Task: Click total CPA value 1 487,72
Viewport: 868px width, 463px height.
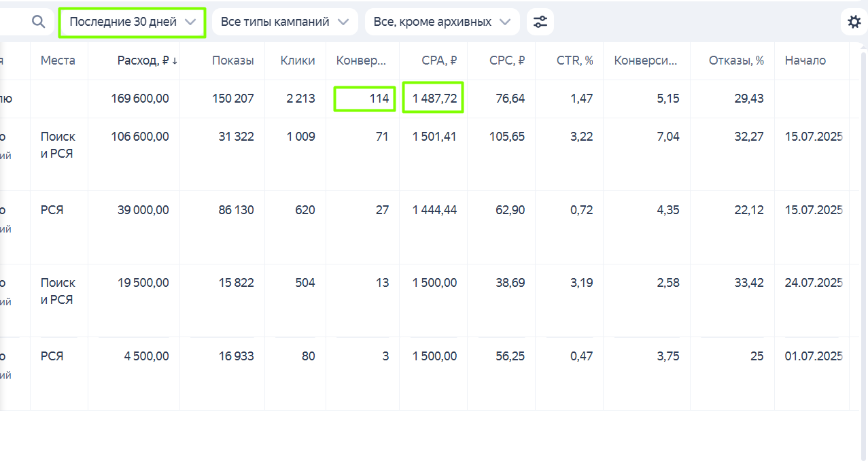Action: [434, 99]
